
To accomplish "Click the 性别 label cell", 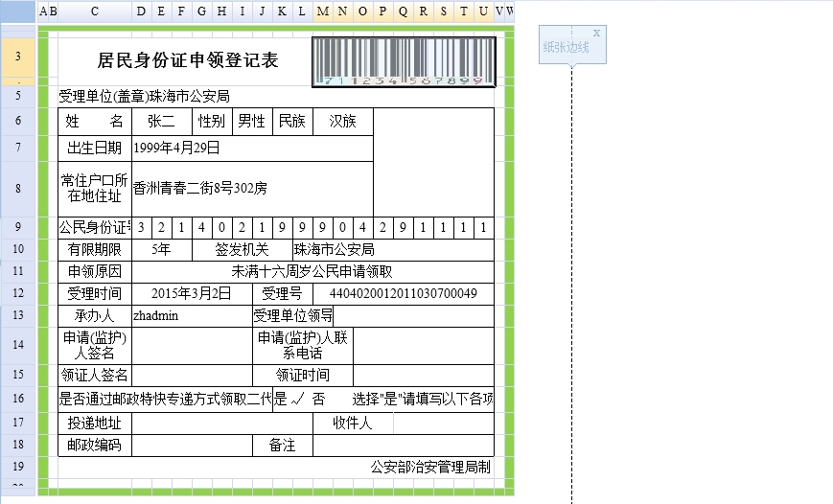I will (x=212, y=122).
